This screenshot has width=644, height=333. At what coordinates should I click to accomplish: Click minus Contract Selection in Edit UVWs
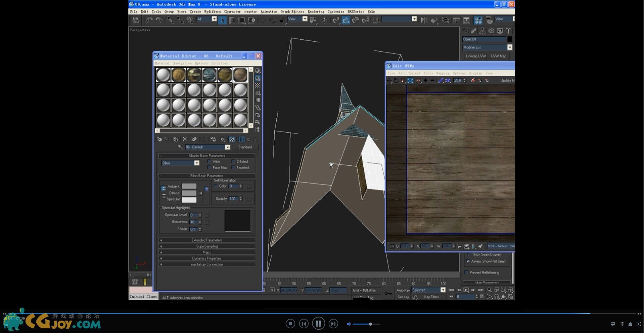[432, 81]
